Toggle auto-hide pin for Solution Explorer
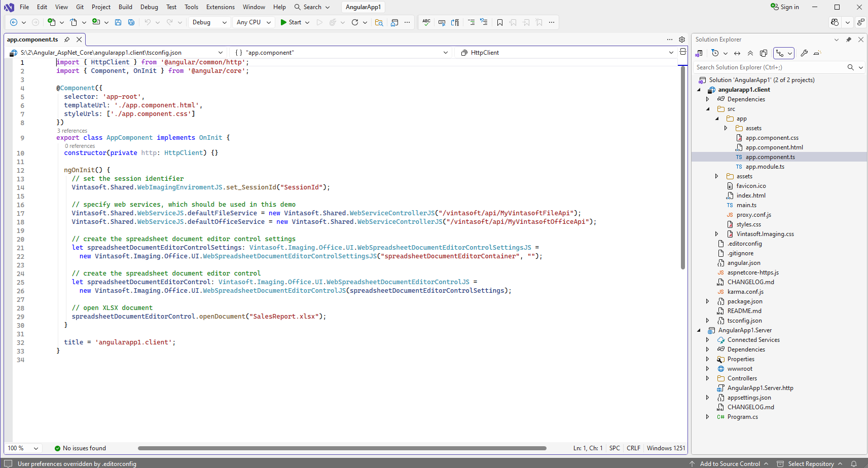868x468 pixels. 849,40
